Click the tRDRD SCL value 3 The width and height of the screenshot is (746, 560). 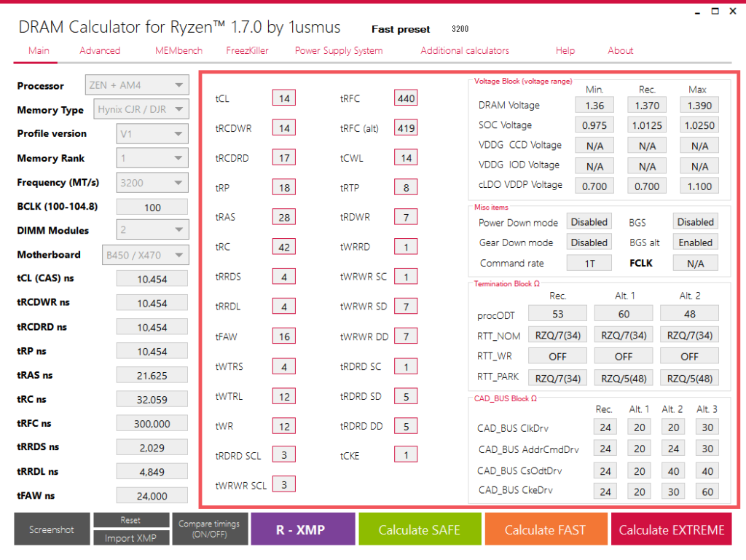pyautogui.click(x=284, y=455)
